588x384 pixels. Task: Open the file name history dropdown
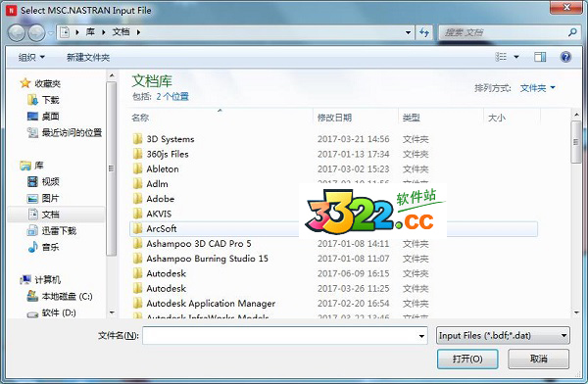pyautogui.click(x=421, y=336)
